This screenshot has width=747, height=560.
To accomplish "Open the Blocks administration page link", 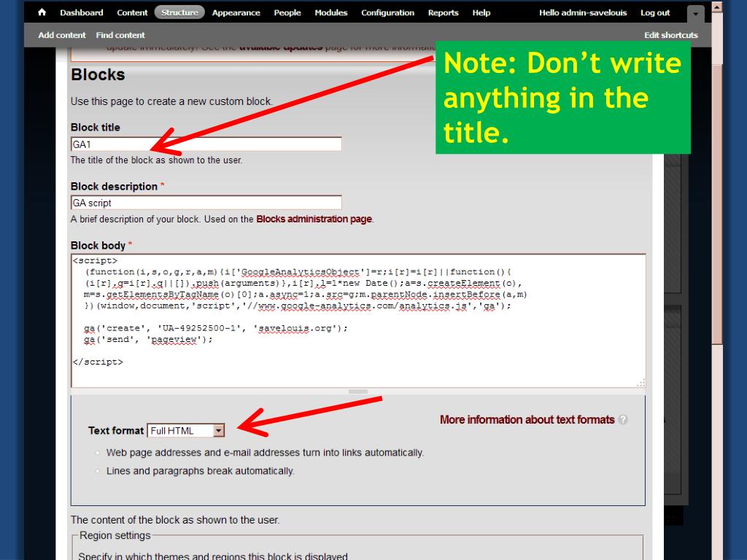I will coord(314,219).
